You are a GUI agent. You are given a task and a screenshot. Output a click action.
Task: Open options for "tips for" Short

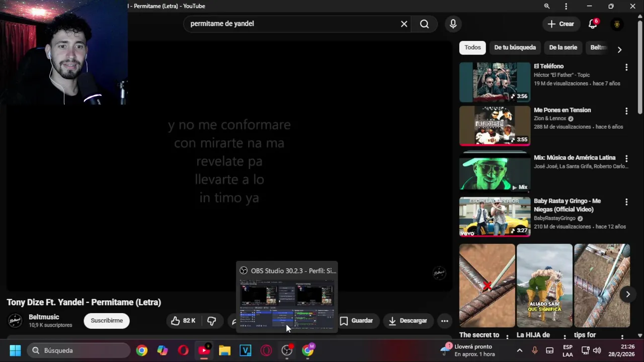[622, 336]
